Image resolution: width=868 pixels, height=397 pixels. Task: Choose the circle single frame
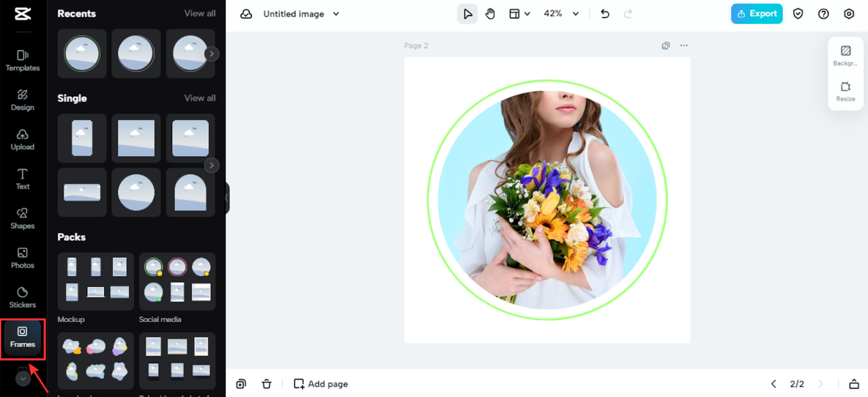tap(136, 192)
